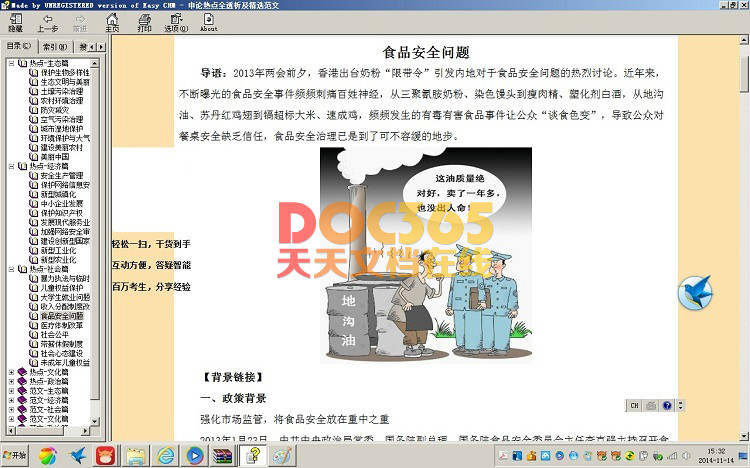The image size is (750, 468).
Task: Launch the colorful ball browser taskbar icon
Action: 47,456
